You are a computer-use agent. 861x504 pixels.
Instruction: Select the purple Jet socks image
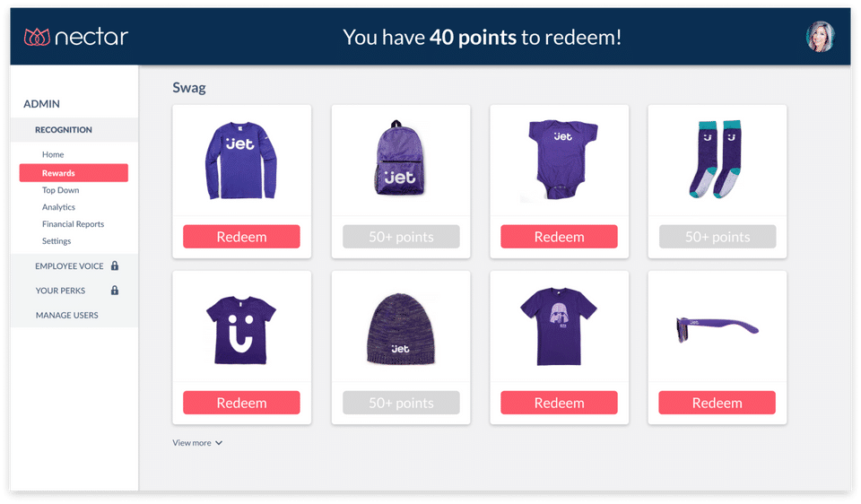coord(717,160)
